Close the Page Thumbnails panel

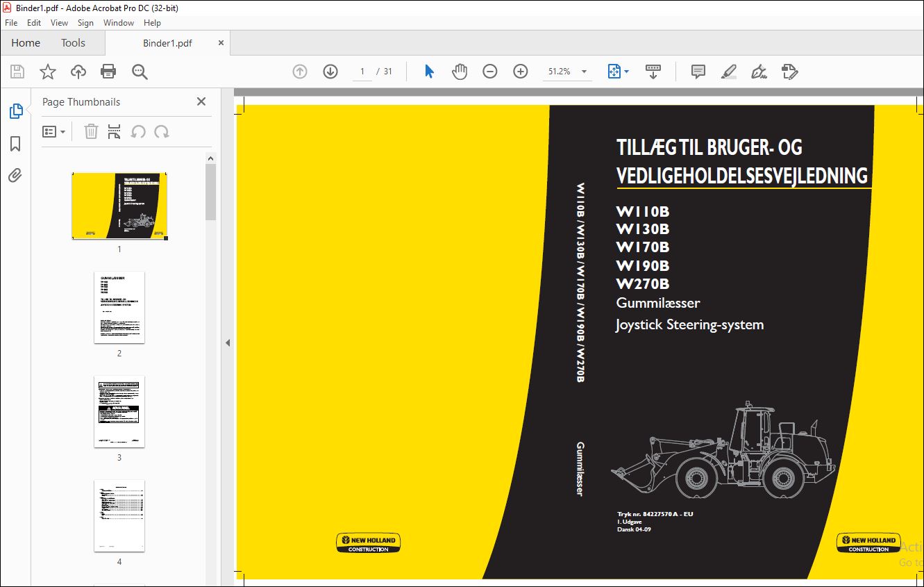(x=201, y=101)
